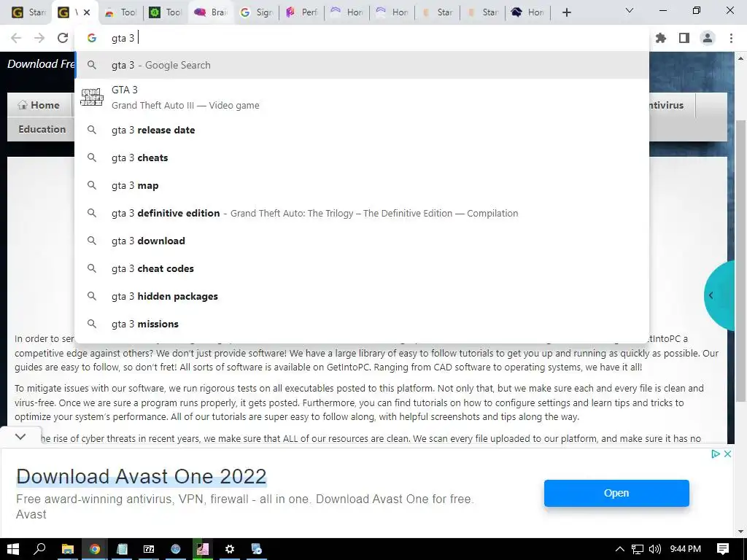Expand the teal side panel arrow
The width and height of the screenshot is (747, 560).
pos(711,295)
